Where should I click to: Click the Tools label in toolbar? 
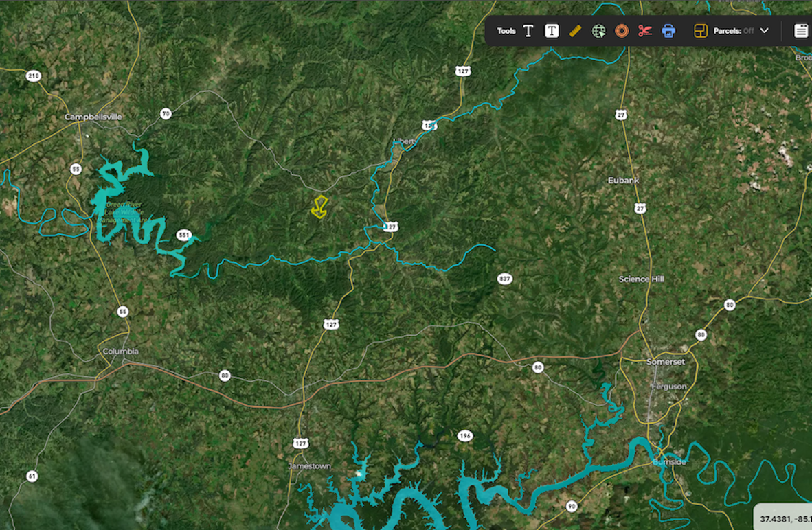pyautogui.click(x=506, y=31)
